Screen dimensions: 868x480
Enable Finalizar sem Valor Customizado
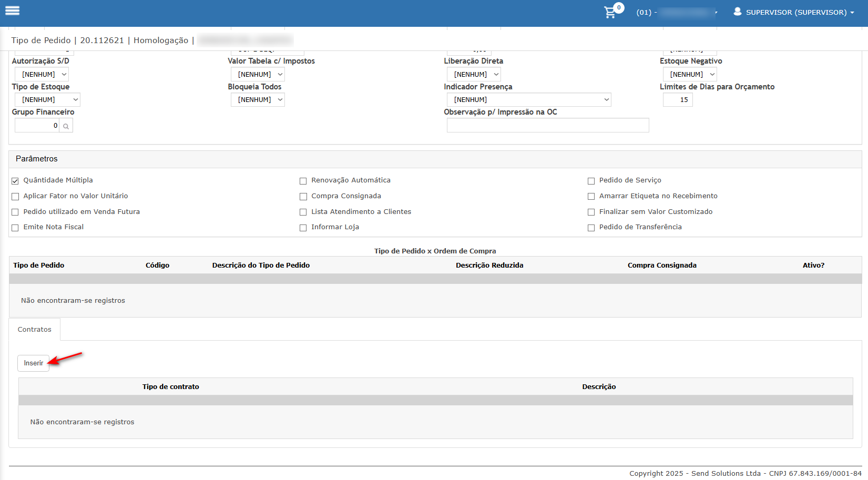click(x=591, y=212)
